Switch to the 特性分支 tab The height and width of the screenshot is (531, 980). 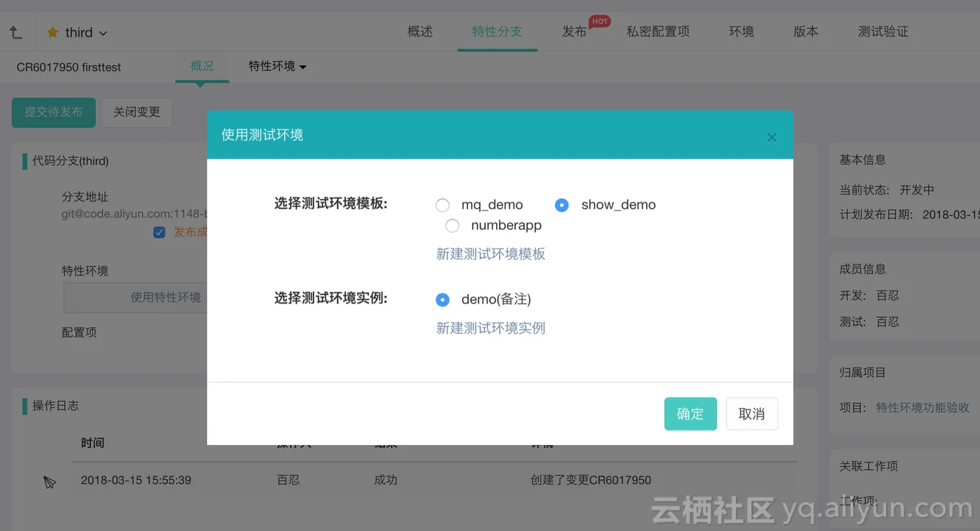pyautogui.click(x=497, y=31)
